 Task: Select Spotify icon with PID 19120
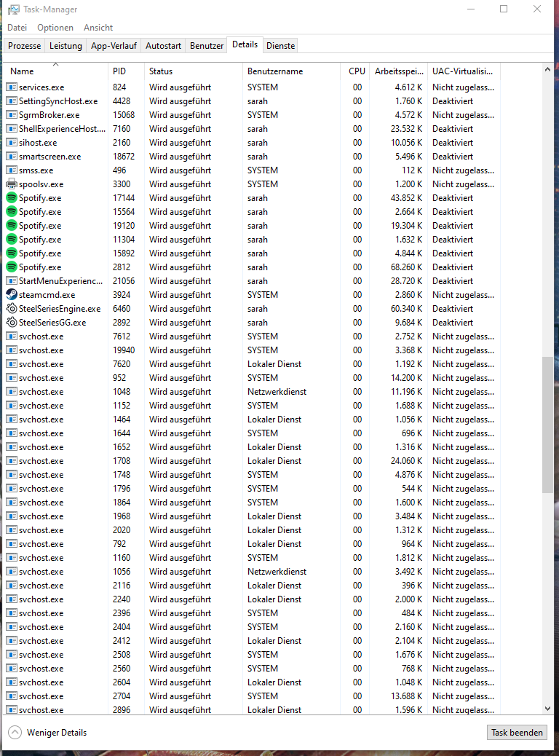12,226
